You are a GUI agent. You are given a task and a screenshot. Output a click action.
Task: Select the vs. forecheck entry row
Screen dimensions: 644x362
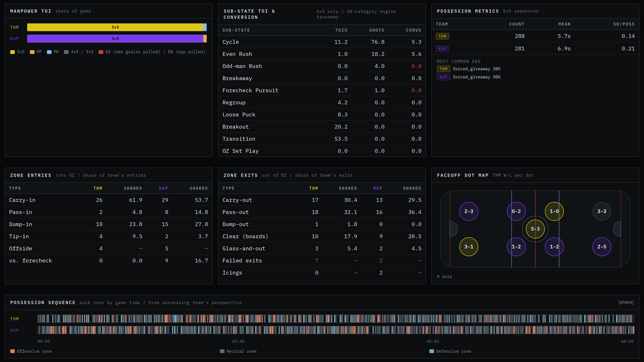pyautogui.click(x=109, y=260)
